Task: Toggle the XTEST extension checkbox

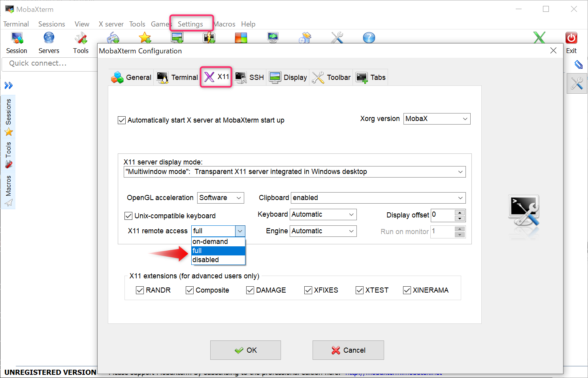Action: click(360, 290)
